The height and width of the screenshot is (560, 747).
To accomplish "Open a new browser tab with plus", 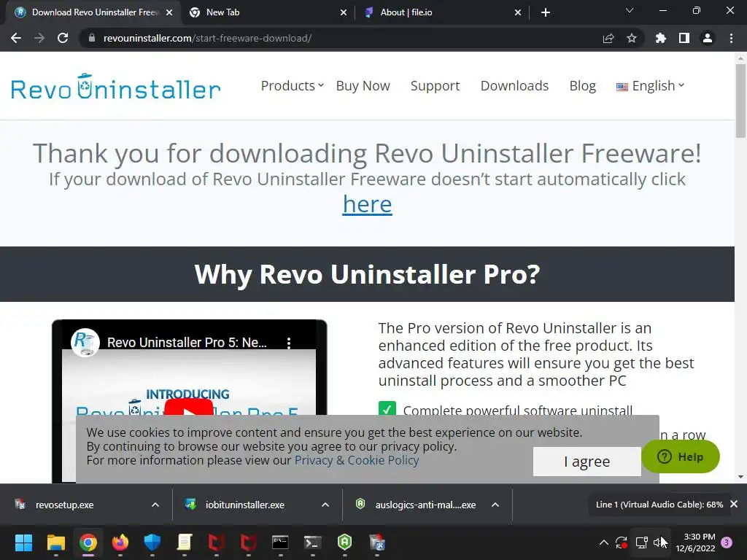I will click(x=546, y=12).
